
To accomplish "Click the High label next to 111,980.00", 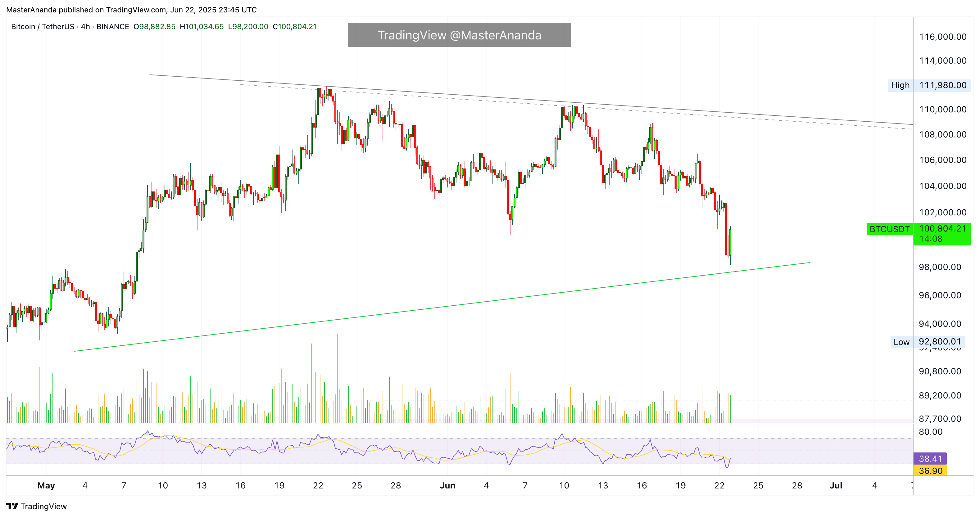I will (900, 85).
